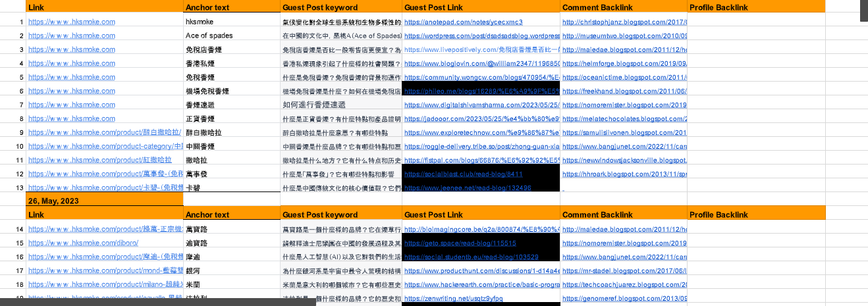
Task: Open the bioimagingcore.be guest post link
Action: [481, 229]
